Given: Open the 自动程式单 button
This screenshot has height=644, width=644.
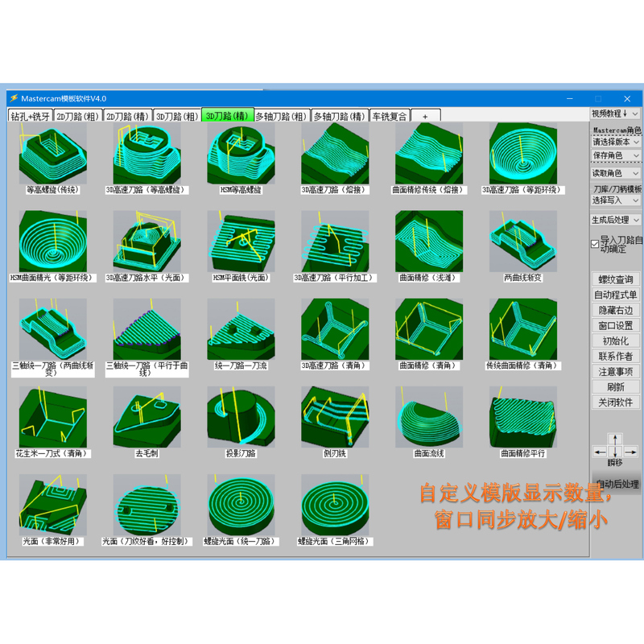Looking at the screenshot, I should 615,295.
